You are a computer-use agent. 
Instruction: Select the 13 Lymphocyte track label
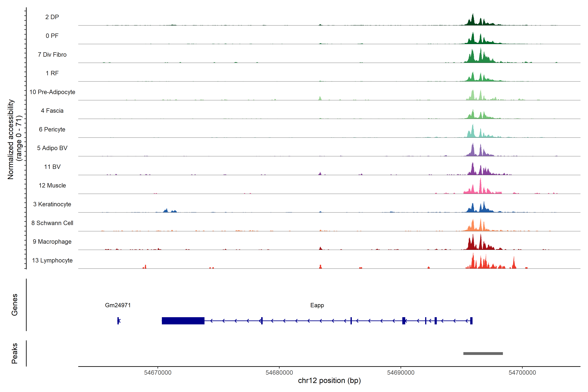[x=52, y=260]
